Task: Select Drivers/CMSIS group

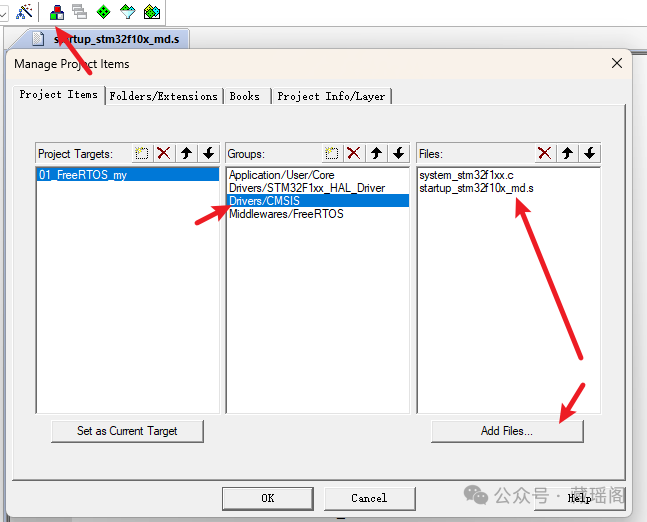Action: click(x=318, y=201)
